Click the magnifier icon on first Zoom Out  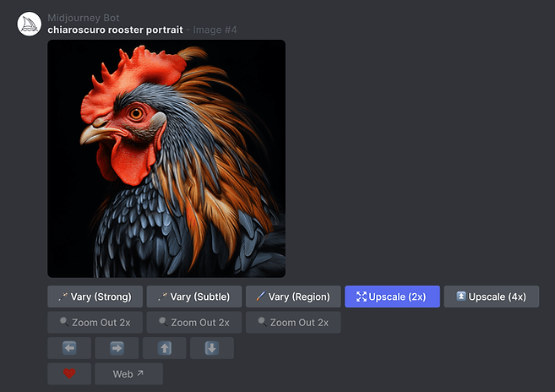[x=64, y=322]
